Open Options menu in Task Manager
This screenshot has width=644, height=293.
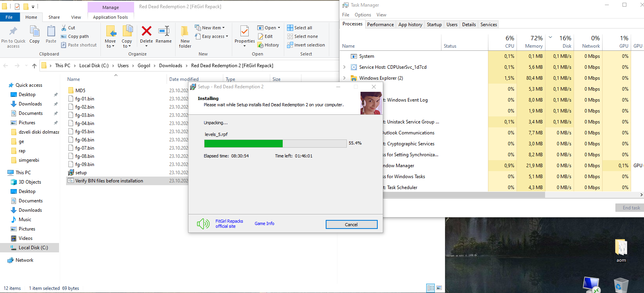[x=363, y=15]
